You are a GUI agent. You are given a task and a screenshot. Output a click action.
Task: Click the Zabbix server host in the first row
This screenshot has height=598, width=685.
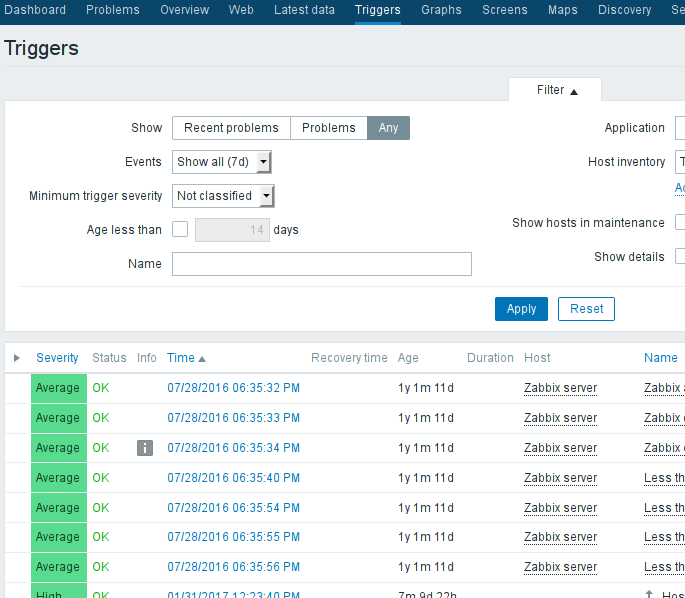click(x=560, y=388)
